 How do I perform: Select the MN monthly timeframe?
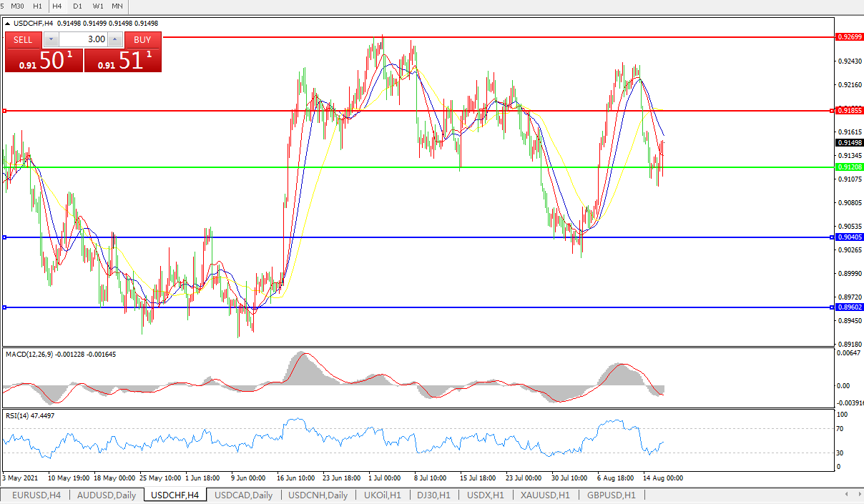point(117,6)
